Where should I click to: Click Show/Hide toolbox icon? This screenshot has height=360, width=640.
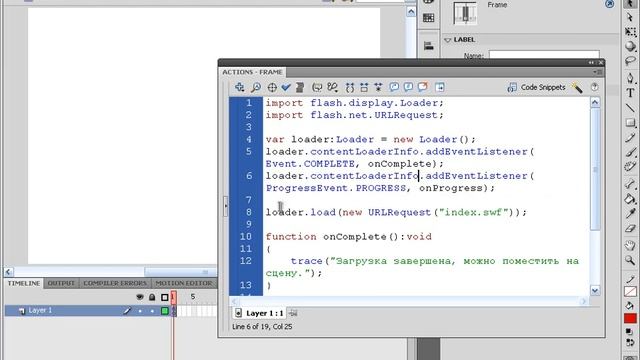pyautogui.click(x=440, y=87)
